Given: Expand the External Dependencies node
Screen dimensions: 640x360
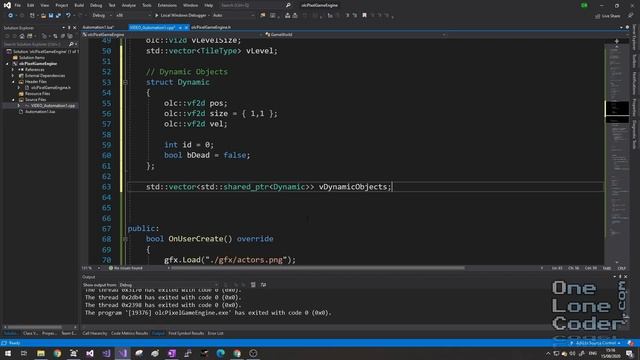Looking at the screenshot, I should click(x=13, y=76).
